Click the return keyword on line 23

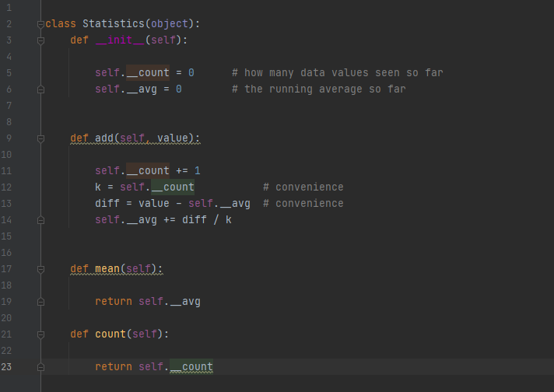(x=114, y=366)
